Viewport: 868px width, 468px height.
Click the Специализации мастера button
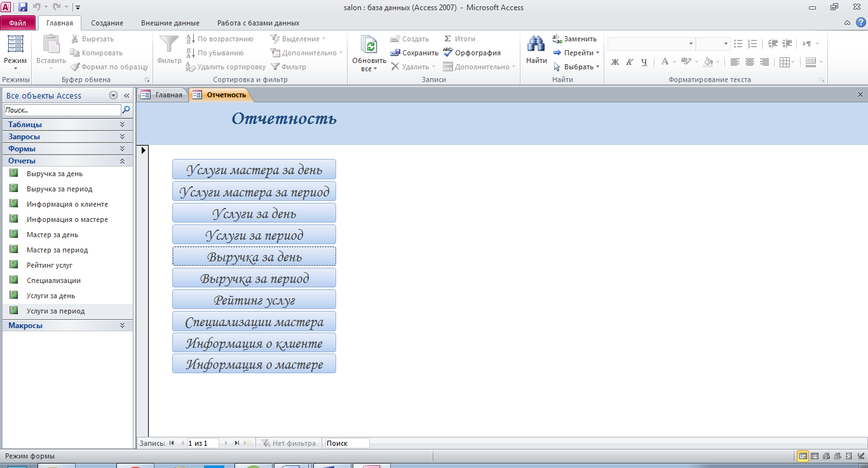pyautogui.click(x=254, y=321)
